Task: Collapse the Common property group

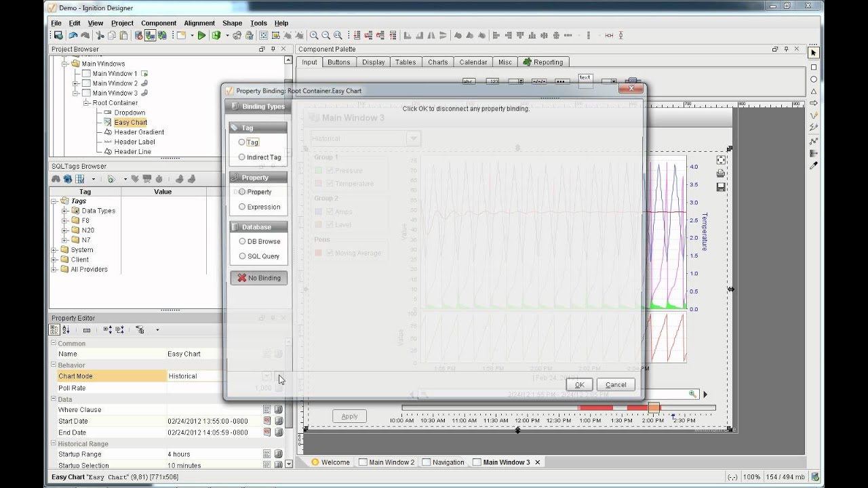Action: [x=54, y=344]
